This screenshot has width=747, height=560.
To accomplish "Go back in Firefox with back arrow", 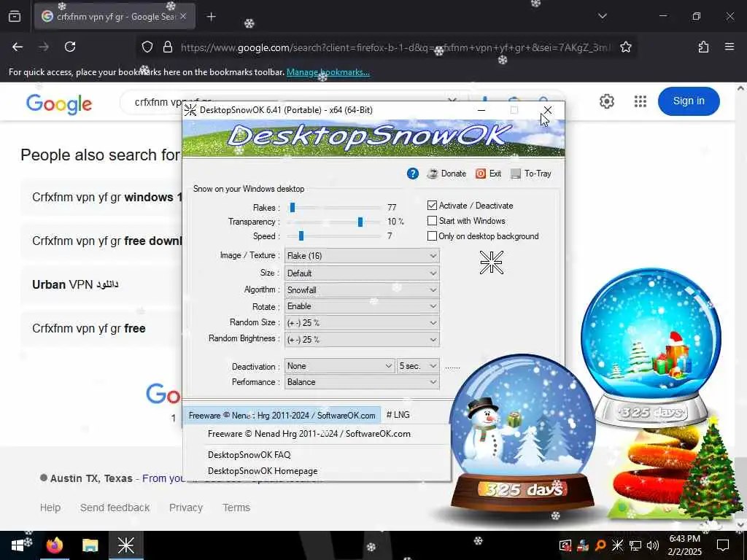I will [18, 47].
